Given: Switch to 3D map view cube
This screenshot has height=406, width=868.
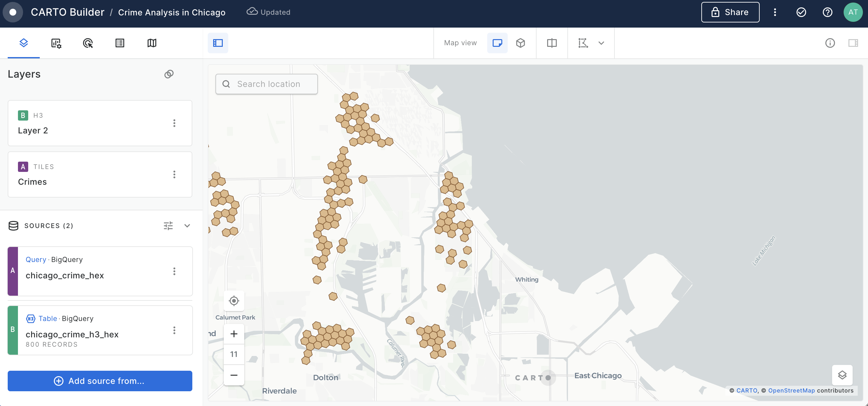Looking at the screenshot, I should (521, 43).
